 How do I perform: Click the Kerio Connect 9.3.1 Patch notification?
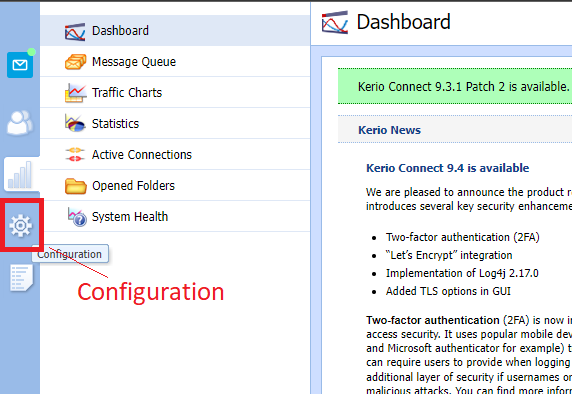455,86
